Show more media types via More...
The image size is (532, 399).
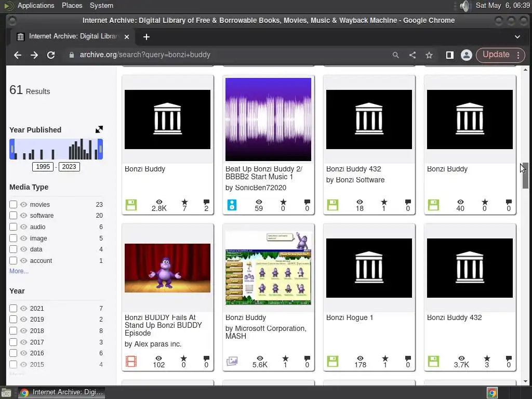coord(19,271)
